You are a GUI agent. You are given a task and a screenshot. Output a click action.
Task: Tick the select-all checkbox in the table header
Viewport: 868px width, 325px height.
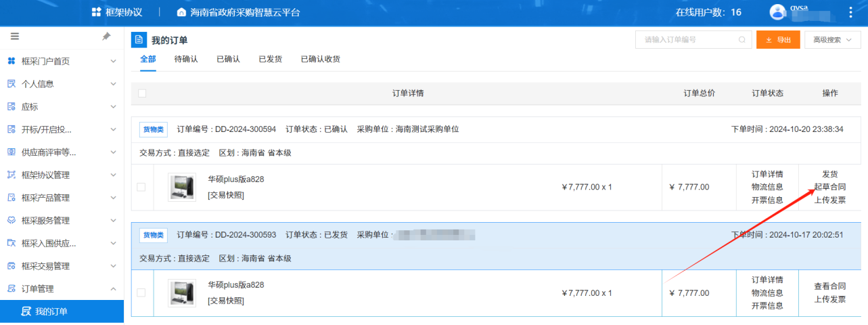142,93
